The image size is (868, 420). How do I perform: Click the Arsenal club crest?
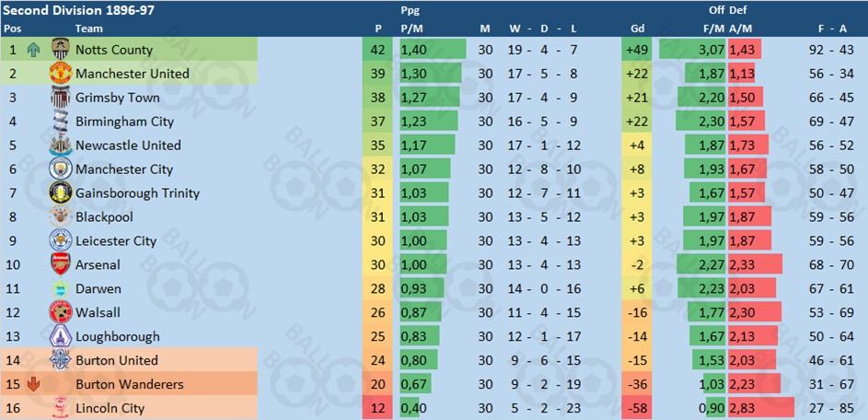pyautogui.click(x=60, y=264)
